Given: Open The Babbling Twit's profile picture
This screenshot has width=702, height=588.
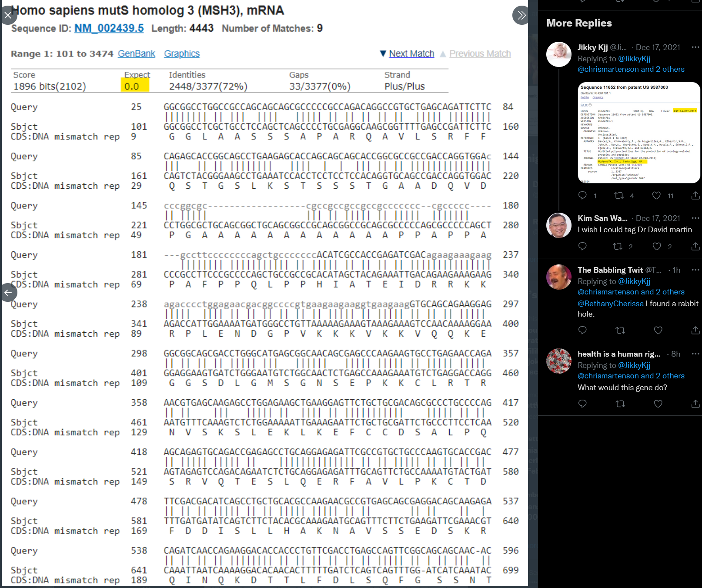Looking at the screenshot, I should [559, 277].
